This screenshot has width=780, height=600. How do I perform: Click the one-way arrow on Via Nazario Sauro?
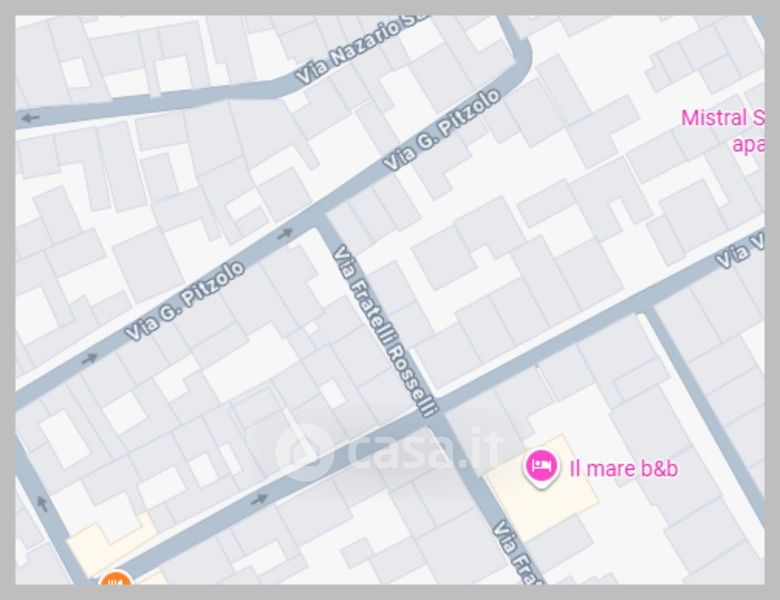(x=31, y=118)
